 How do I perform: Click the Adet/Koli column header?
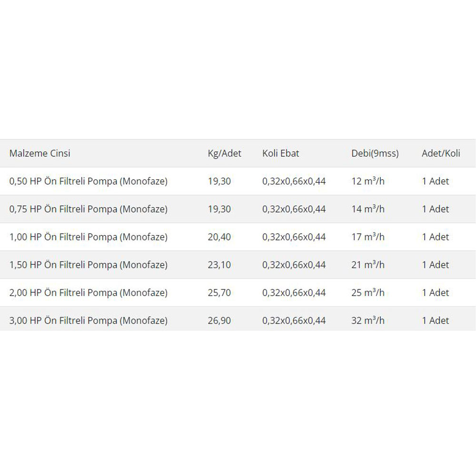coord(441,153)
